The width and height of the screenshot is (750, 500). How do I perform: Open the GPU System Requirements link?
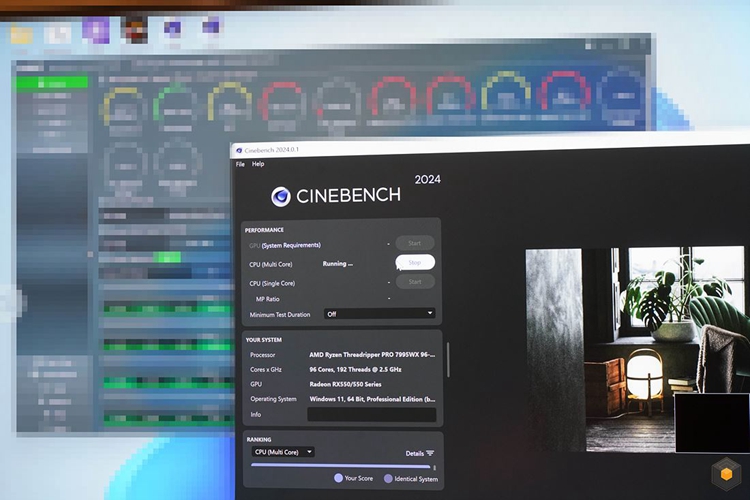(291, 245)
